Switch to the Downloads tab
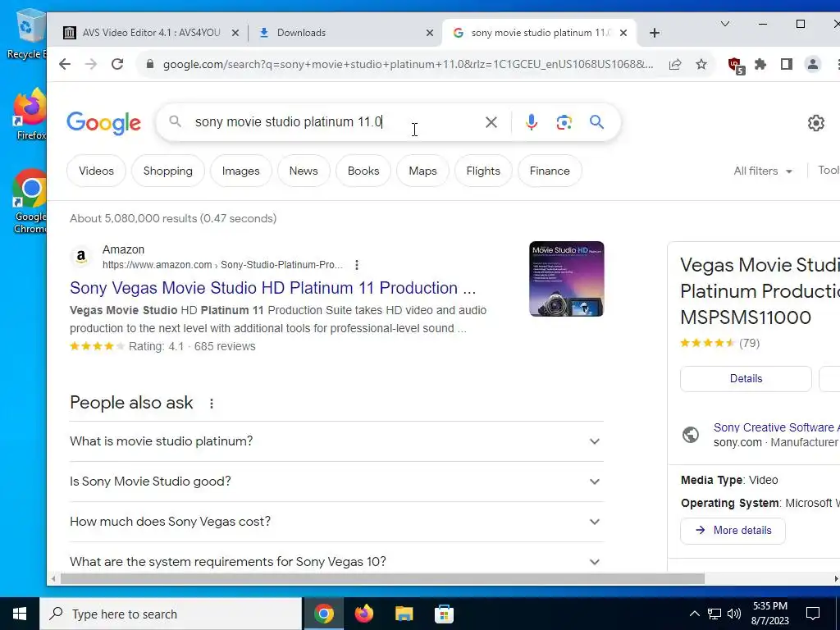 346,33
